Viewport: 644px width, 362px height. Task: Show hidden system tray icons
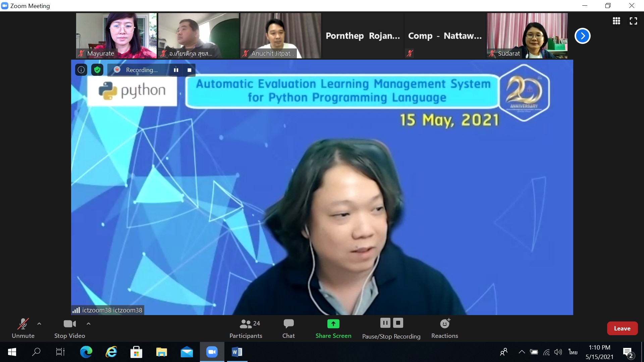click(522, 352)
